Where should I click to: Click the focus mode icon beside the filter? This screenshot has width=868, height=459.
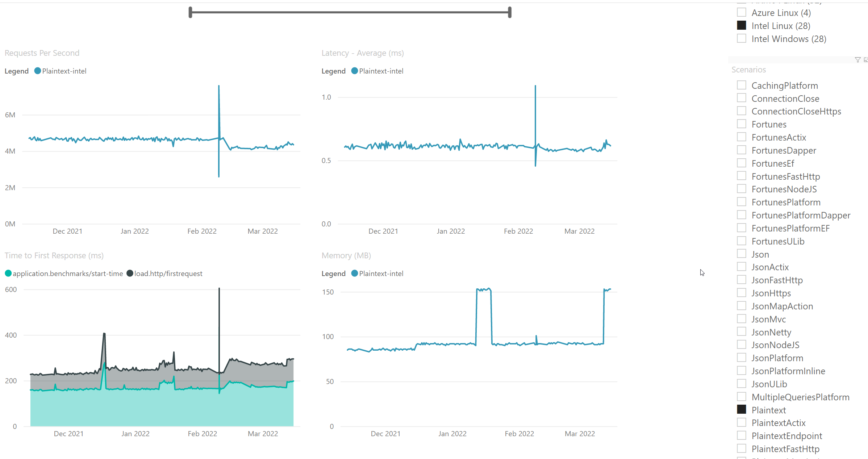coord(866,60)
